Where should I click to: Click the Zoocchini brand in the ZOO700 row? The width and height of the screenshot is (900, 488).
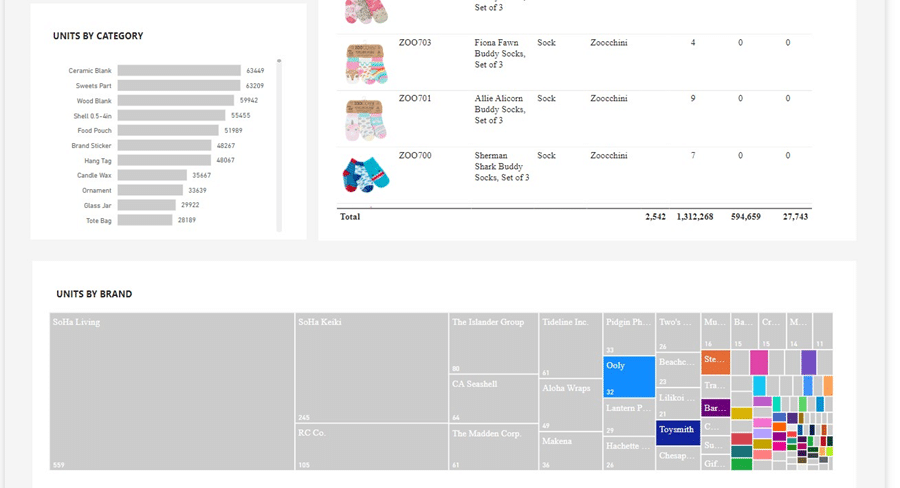(x=609, y=156)
